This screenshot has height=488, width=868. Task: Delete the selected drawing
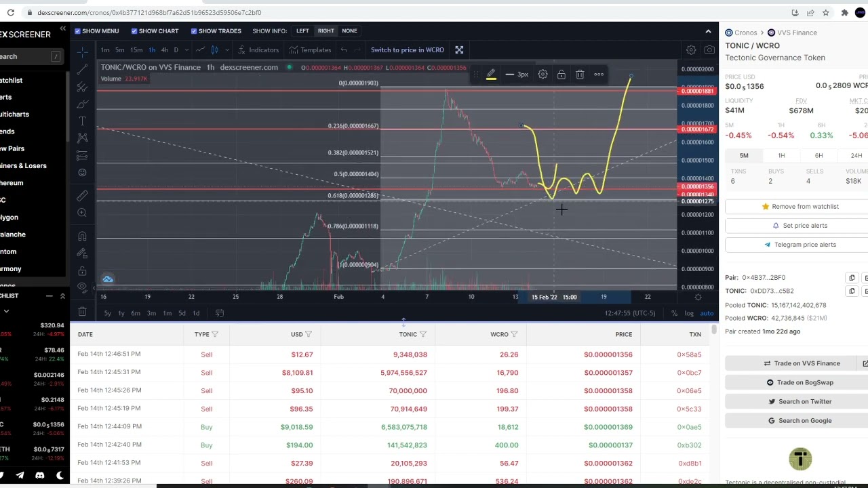click(x=580, y=75)
